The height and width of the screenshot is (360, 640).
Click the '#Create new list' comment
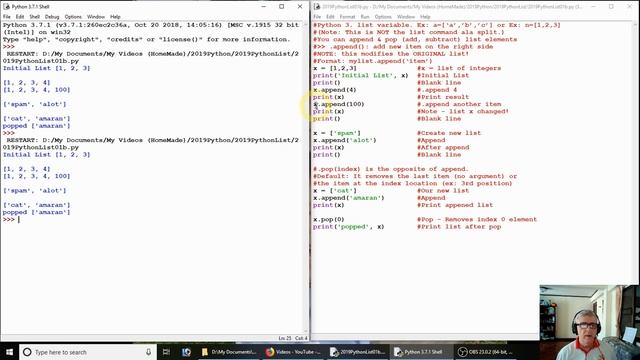449,133
